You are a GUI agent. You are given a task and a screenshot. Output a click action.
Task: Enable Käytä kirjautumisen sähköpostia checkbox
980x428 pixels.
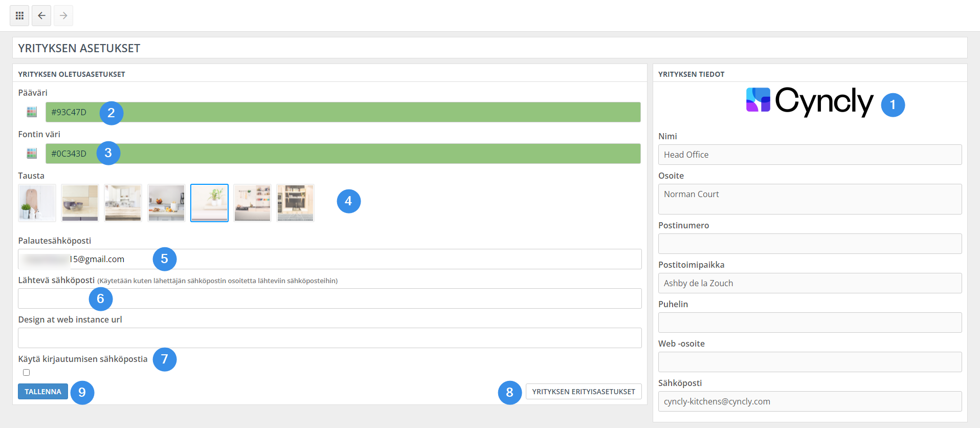27,373
